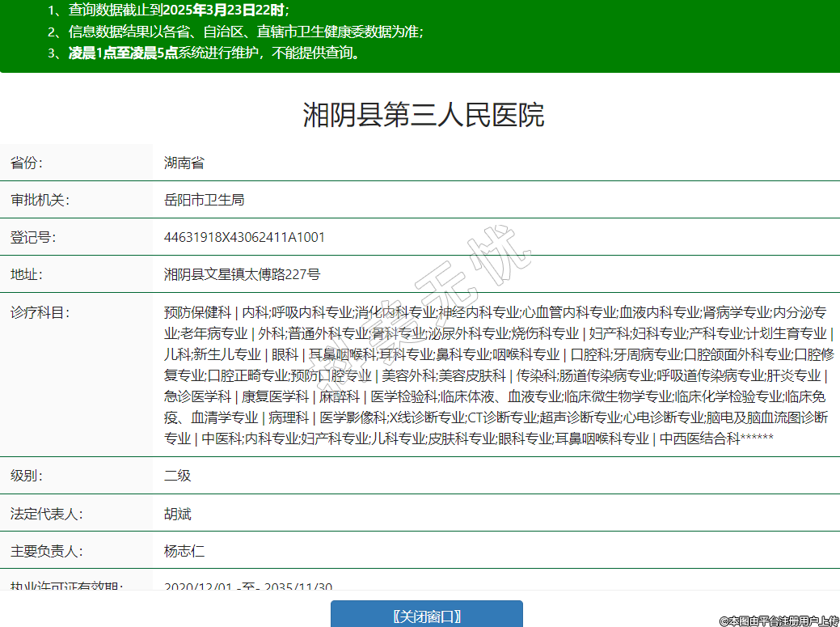Click the 级别 field label
This screenshot has height=627, width=840.
[x=27, y=475]
